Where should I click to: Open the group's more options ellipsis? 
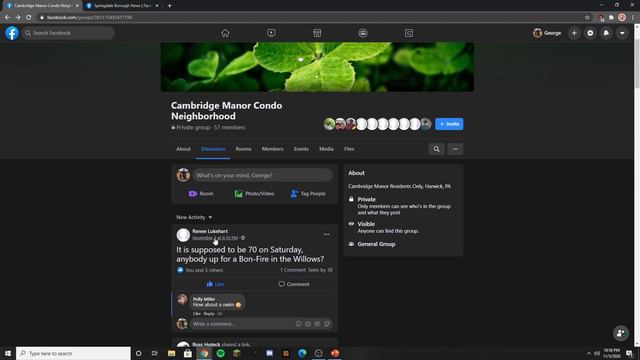[455, 149]
